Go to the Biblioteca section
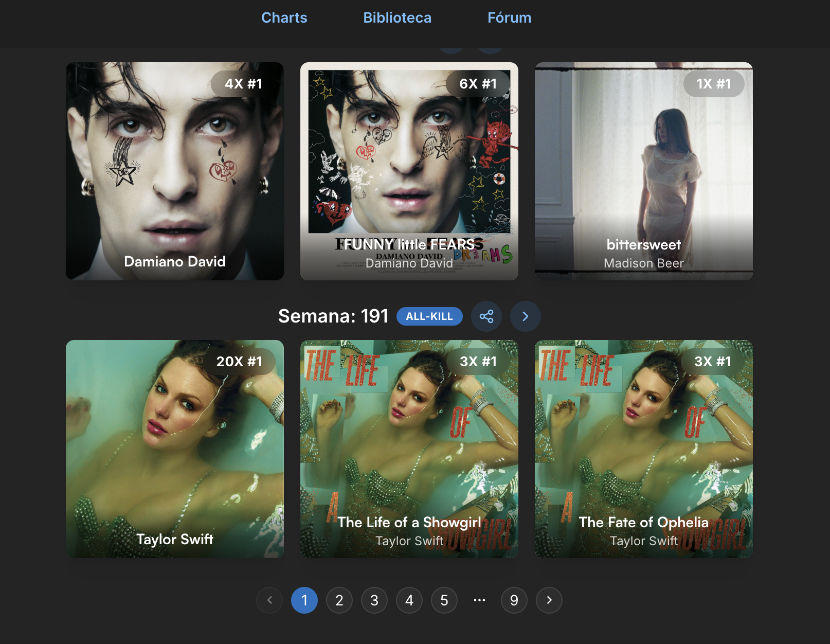 (x=397, y=17)
